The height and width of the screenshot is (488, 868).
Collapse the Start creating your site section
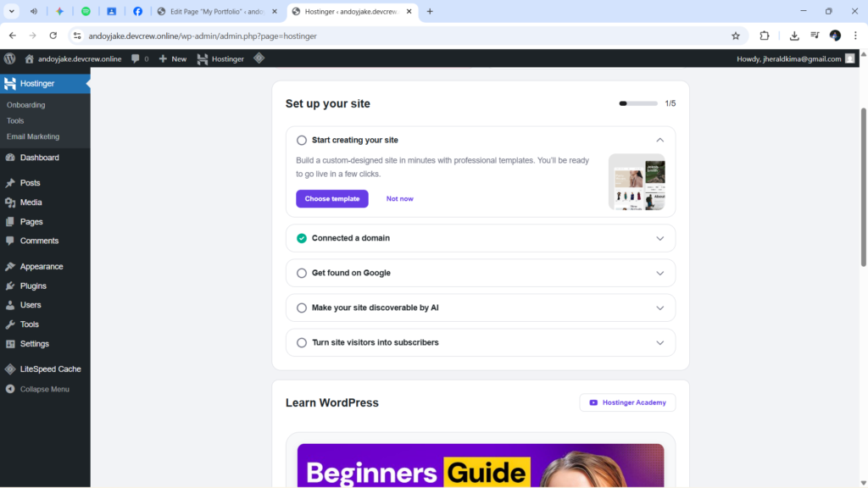tap(659, 140)
